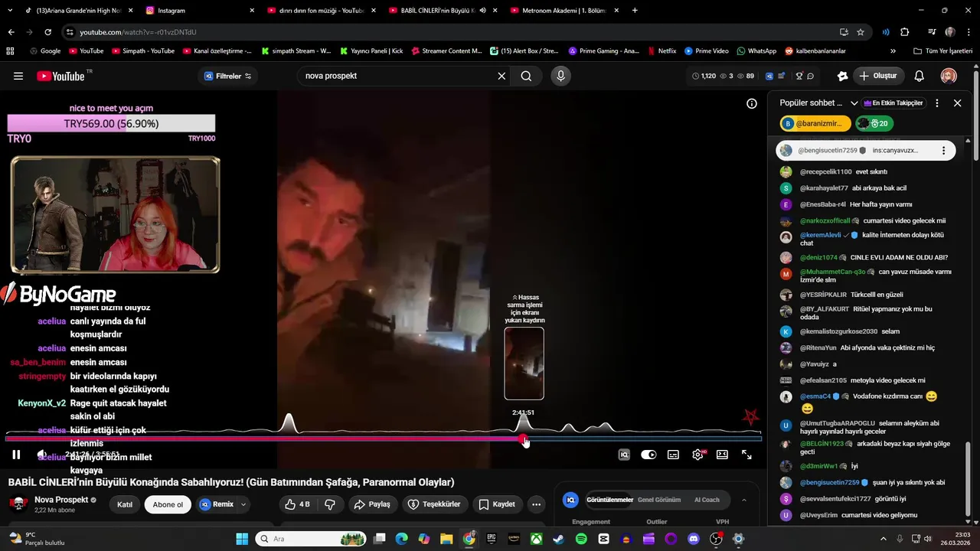Image resolution: width=980 pixels, height=551 pixels.
Task: Toggle the autoplay switch
Action: pos(648,455)
